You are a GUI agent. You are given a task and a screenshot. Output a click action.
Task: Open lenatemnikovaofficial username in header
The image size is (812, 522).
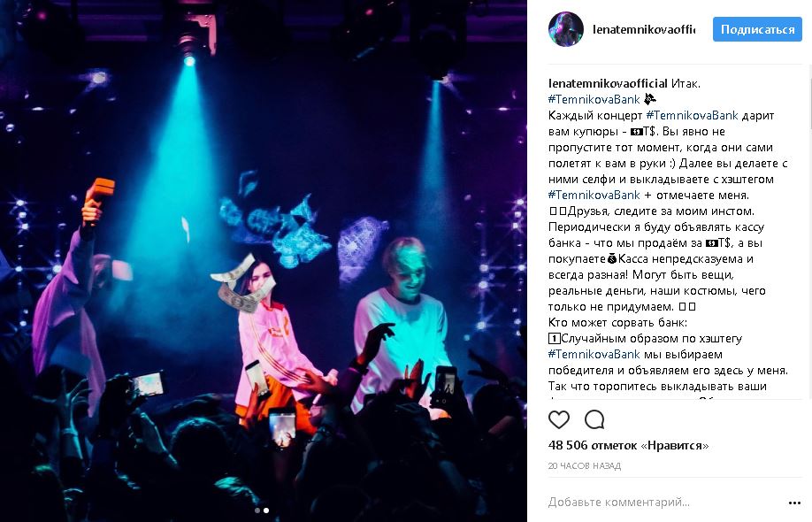coord(644,29)
